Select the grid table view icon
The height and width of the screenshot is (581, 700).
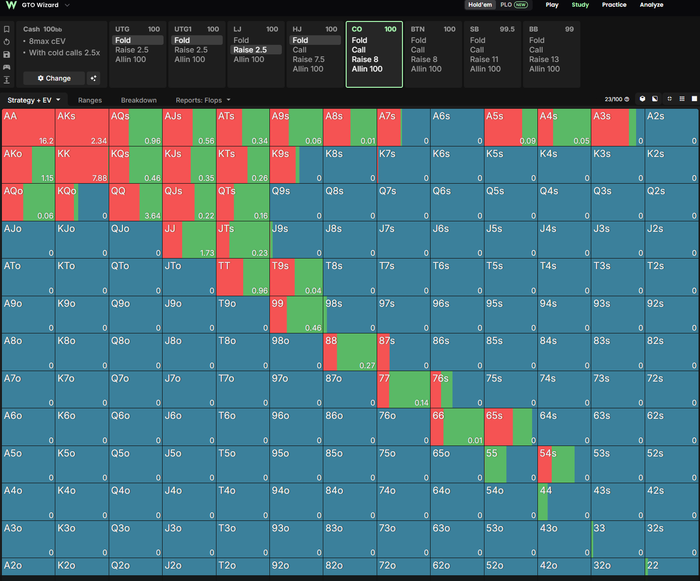(682, 99)
